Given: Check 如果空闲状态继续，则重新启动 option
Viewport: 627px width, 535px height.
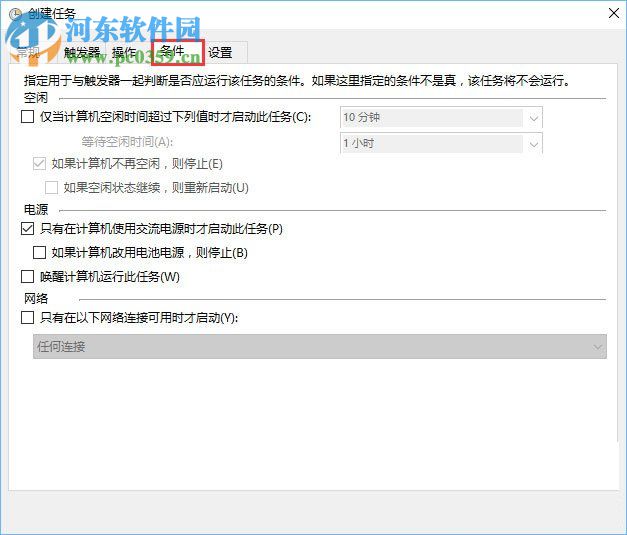Looking at the screenshot, I should pyautogui.click(x=52, y=187).
